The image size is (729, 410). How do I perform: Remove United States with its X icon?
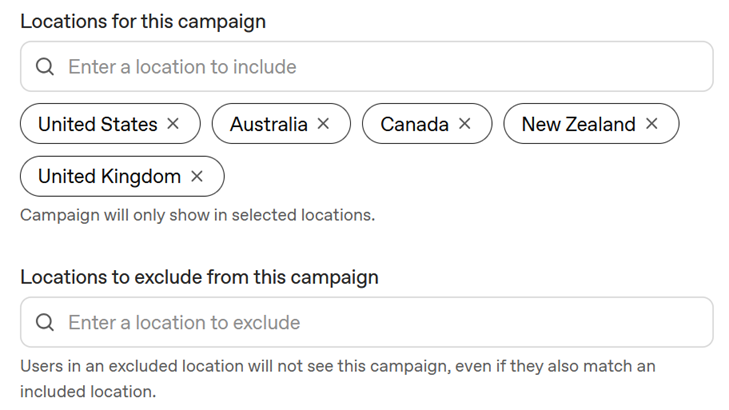[173, 124]
